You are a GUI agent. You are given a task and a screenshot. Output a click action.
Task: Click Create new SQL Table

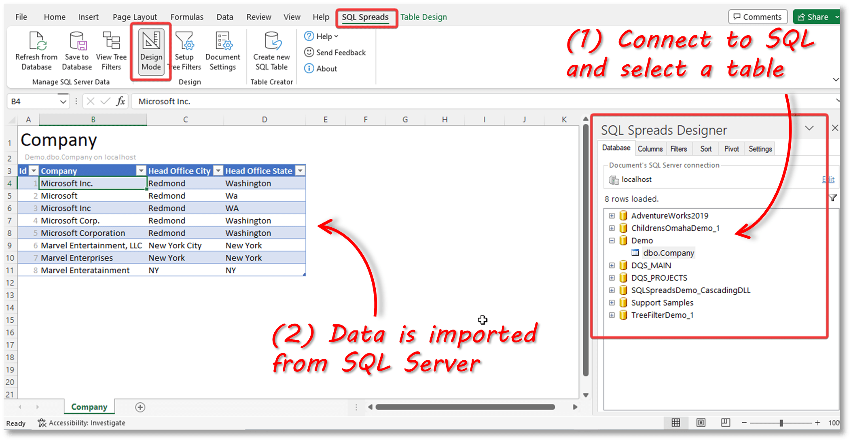pyautogui.click(x=271, y=51)
